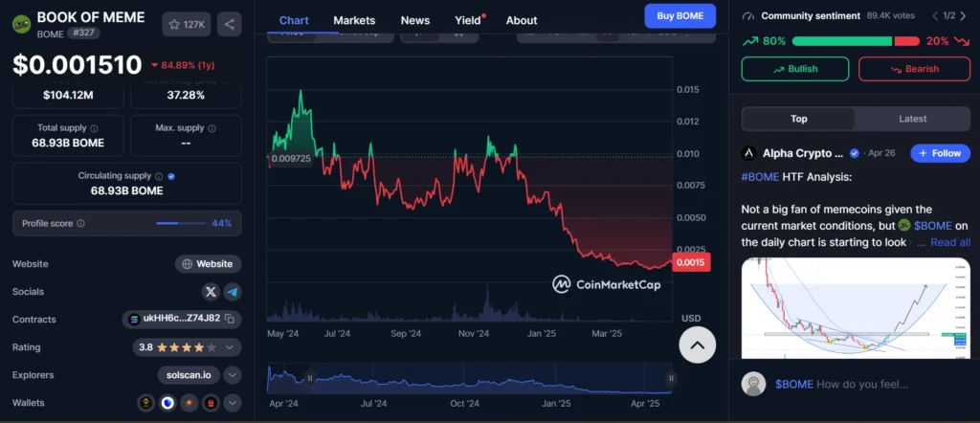
Task: Open the #BOME hashtag link
Action: pos(760,177)
